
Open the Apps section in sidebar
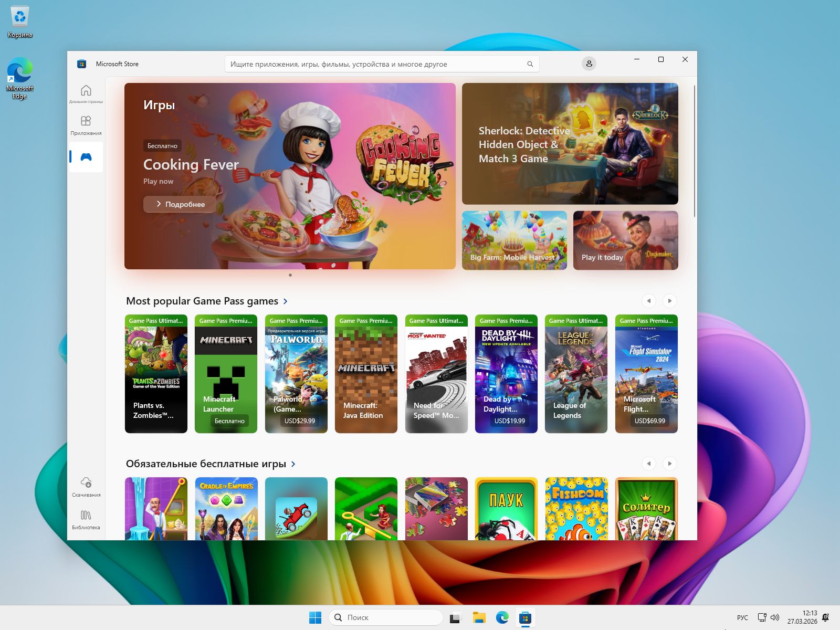click(86, 125)
